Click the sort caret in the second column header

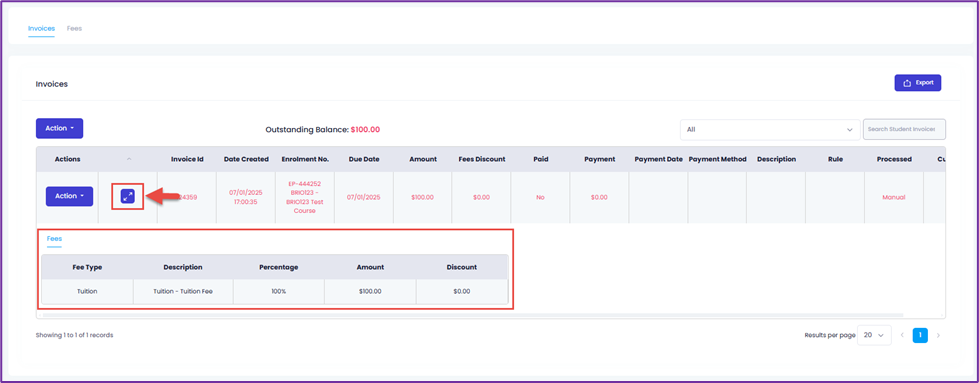tap(129, 159)
